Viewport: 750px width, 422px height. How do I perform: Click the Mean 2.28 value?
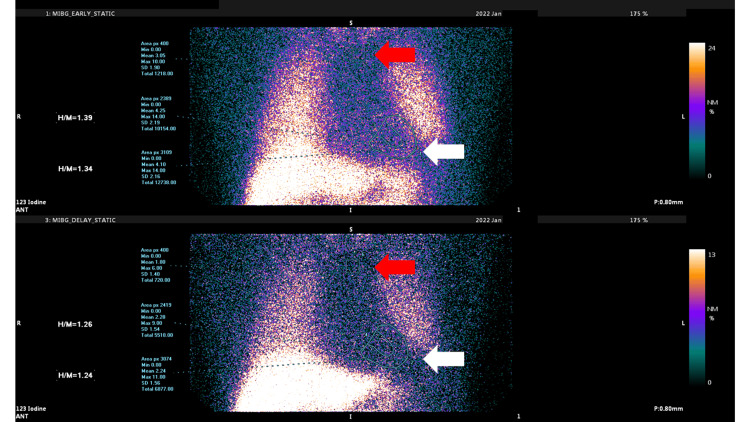153,317
